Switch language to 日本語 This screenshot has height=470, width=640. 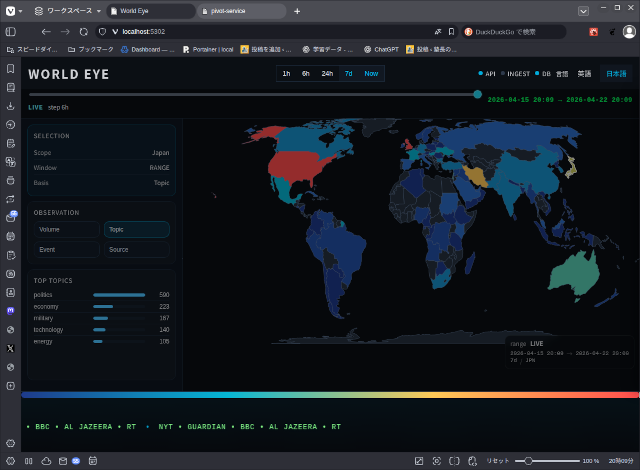(x=617, y=74)
